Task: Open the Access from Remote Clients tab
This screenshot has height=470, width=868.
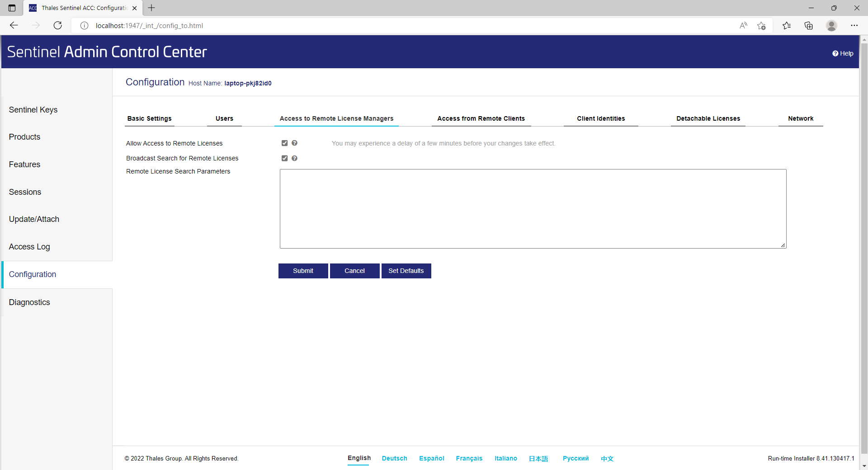Action: point(481,118)
